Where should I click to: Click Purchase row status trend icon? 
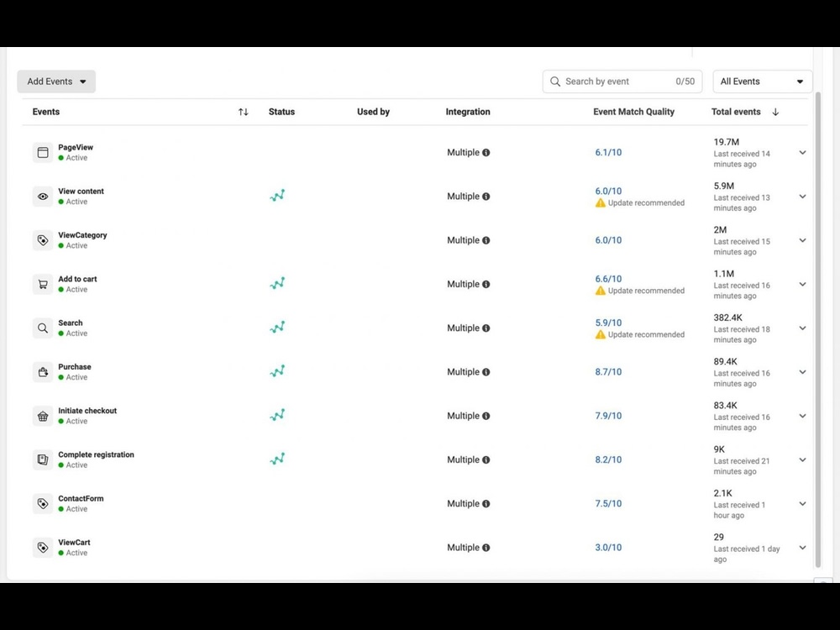[x=277, y=371]
